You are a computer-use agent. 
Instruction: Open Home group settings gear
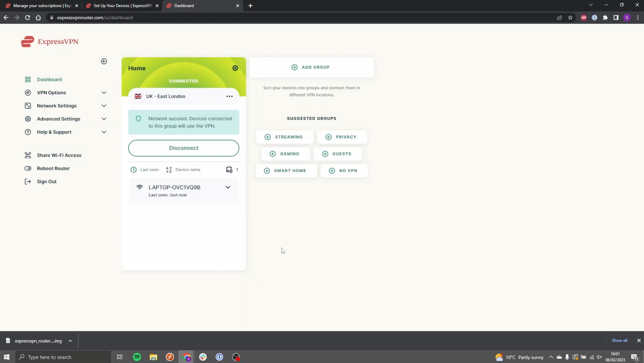pos(235,68)
